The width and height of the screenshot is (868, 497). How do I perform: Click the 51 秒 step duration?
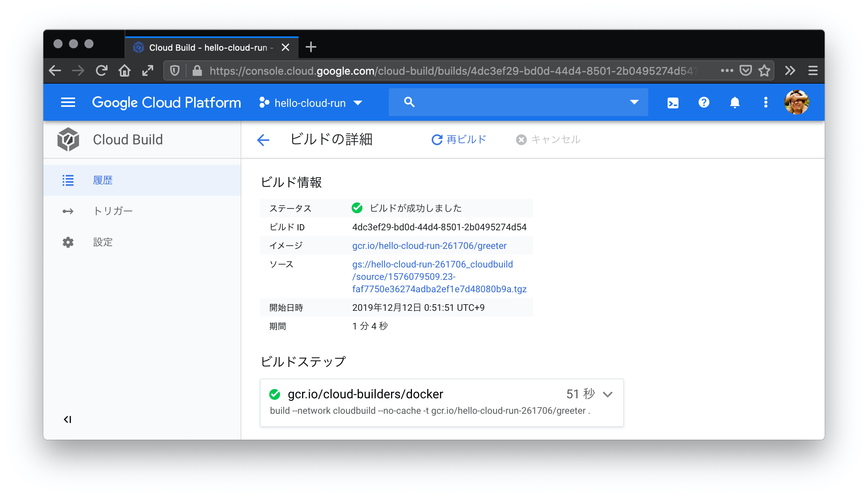pyautogui.click(x=581, y=394)
